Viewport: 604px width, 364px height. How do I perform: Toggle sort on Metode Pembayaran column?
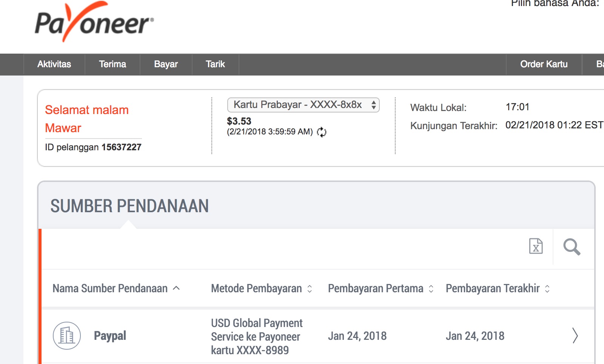(x=309, y=288)
